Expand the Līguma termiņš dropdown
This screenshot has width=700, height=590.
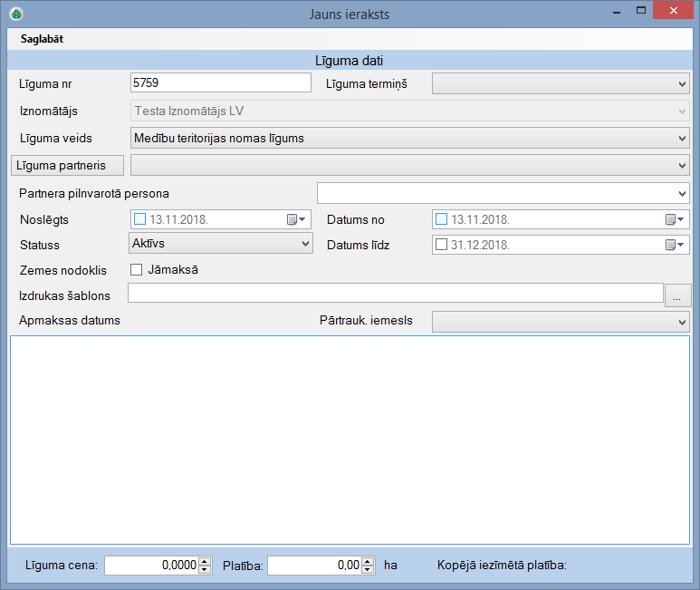coord(561,84)
